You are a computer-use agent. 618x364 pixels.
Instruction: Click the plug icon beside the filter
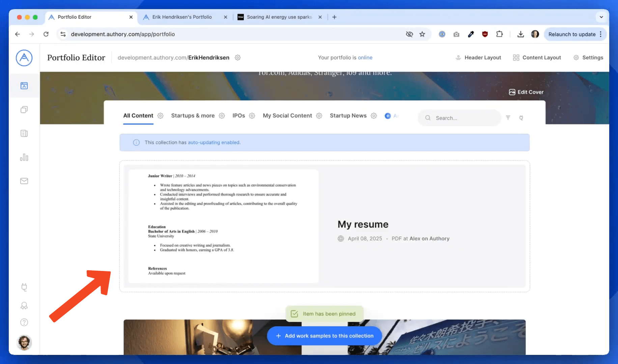521,118
